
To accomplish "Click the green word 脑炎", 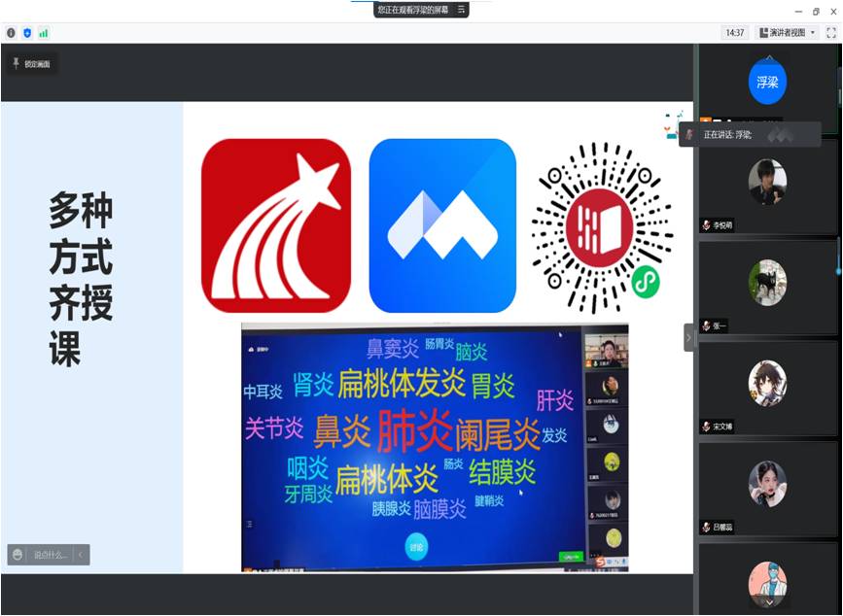I will point(471,353).
